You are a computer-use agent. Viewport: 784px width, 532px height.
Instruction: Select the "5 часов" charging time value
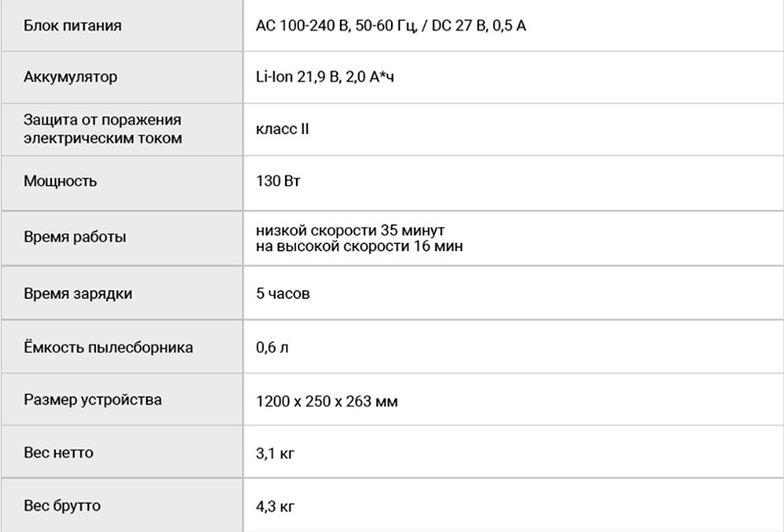click(284, 293)
